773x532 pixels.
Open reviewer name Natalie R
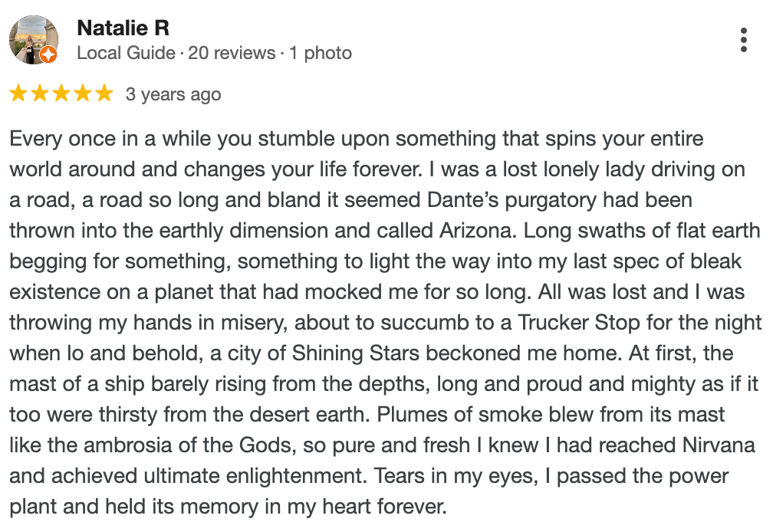[x=123, y=28]
